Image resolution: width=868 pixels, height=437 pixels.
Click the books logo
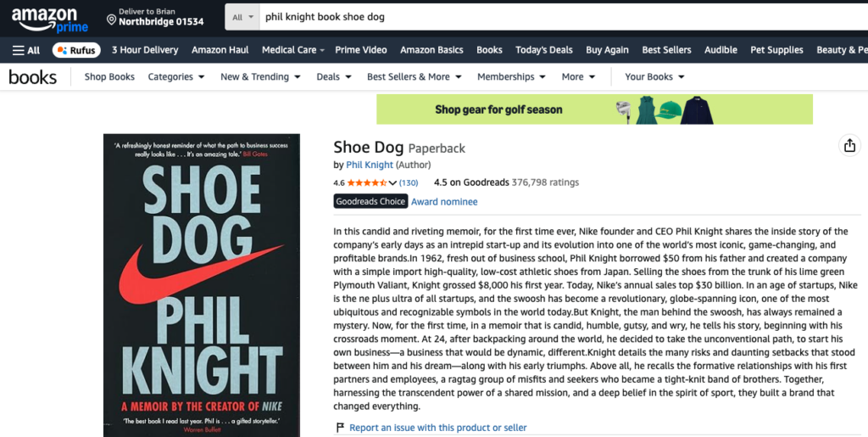click(x=33, y=77)
